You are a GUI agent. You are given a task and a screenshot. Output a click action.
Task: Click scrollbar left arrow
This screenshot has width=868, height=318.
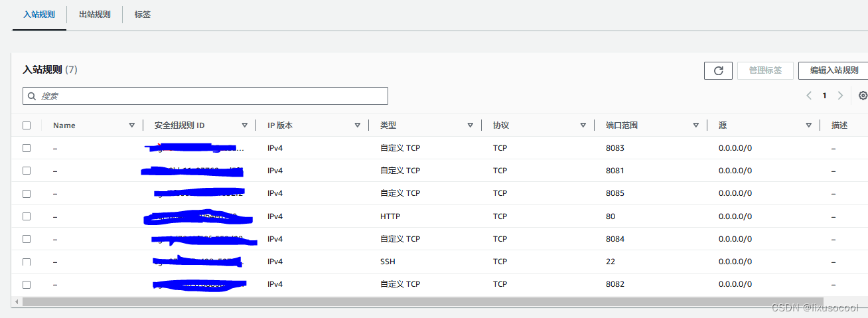click(x=17, y=301)
